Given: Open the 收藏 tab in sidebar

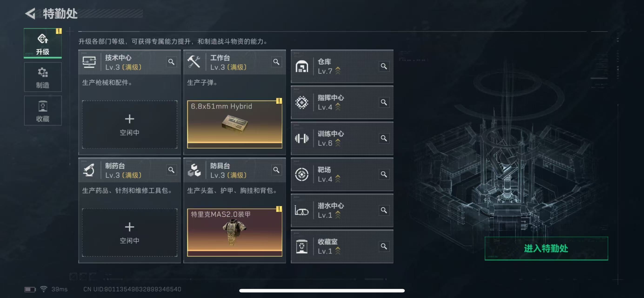Looking at the screenshot, I should (43, 110).
